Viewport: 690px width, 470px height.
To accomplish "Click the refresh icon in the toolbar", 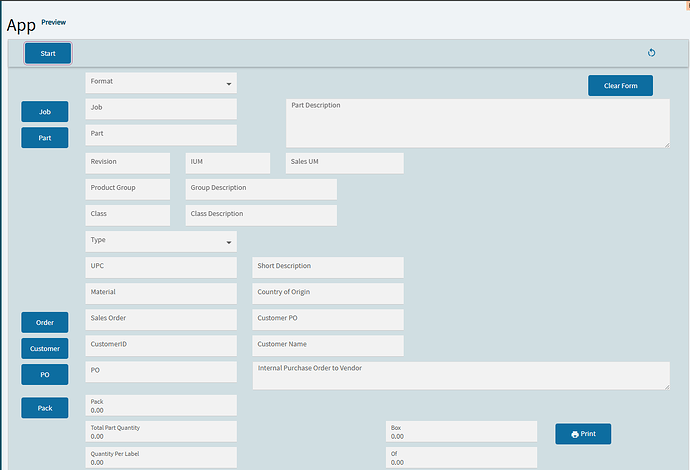I will (651, 53).
